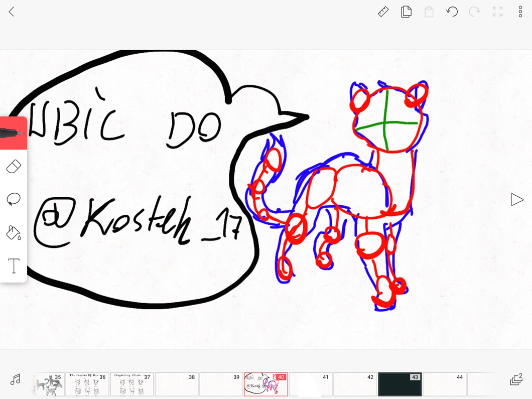Open frame 37 in the timeline
Viewport: 532px width, 399px height.
pyautogui.click(x=131, y=384)
